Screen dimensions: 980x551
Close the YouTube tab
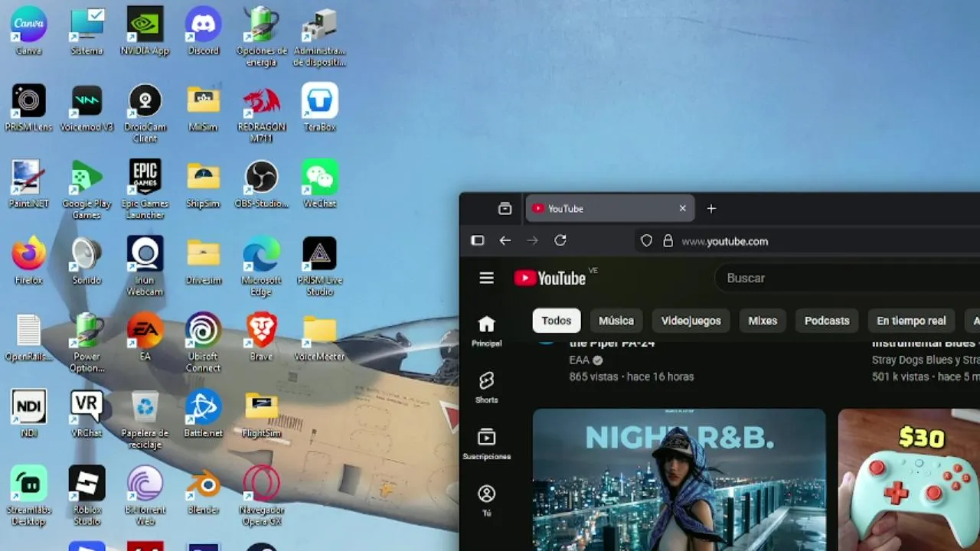point(682,208)
